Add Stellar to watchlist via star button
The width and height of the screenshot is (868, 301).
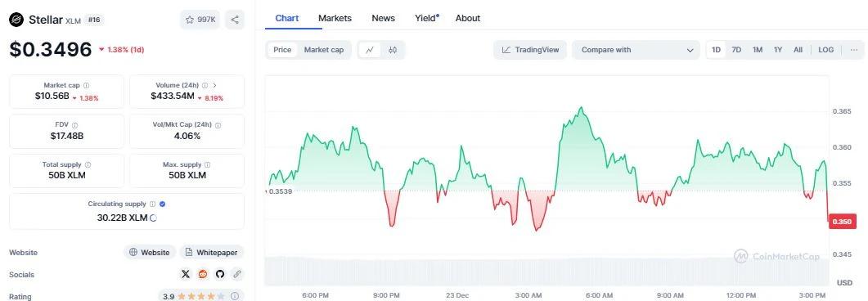pos(200,20)
